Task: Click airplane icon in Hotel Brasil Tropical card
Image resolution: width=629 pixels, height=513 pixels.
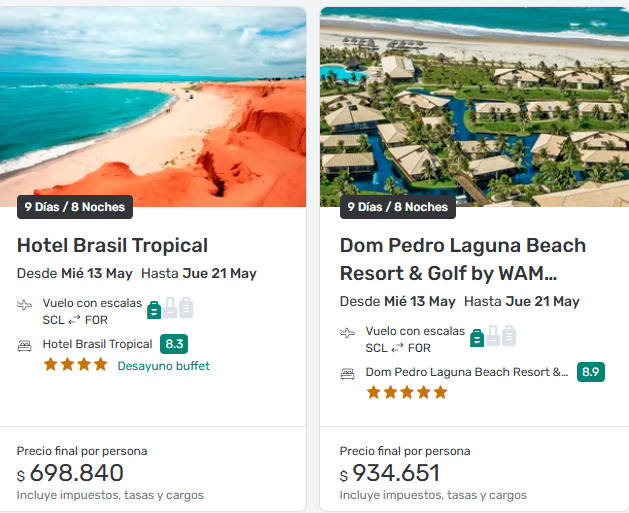Action: pyautogui.click(x=25, y=304)
